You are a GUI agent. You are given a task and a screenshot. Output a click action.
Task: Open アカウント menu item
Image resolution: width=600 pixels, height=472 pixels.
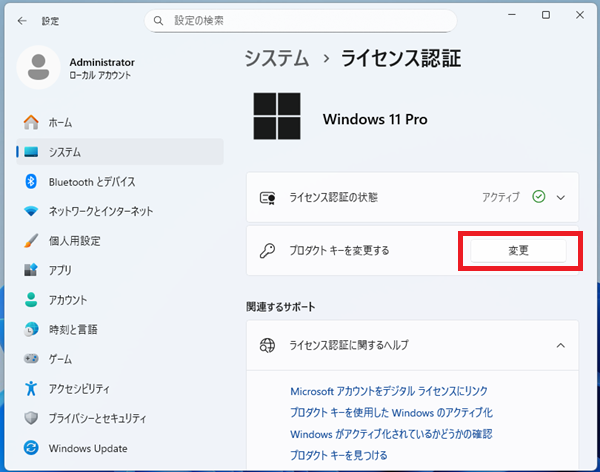point(67,300)
